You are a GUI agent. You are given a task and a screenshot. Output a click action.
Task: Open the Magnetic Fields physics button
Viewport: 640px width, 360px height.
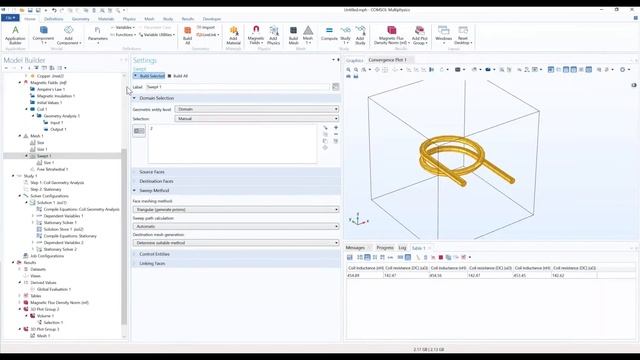(x=256, y=35)
